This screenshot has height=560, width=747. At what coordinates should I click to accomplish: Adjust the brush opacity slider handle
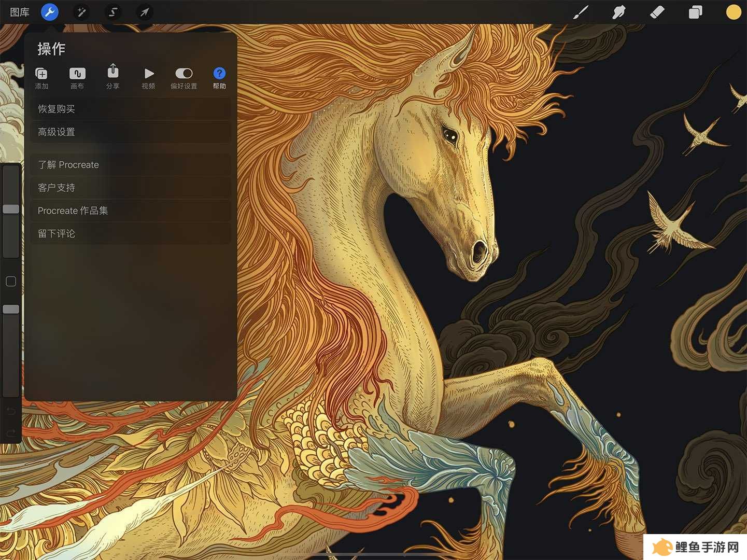point(11,309)
